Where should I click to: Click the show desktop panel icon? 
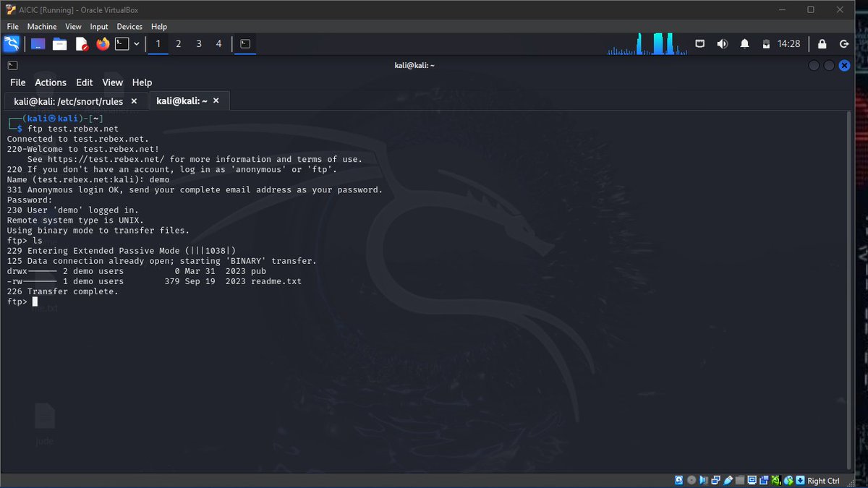point(38,44)
